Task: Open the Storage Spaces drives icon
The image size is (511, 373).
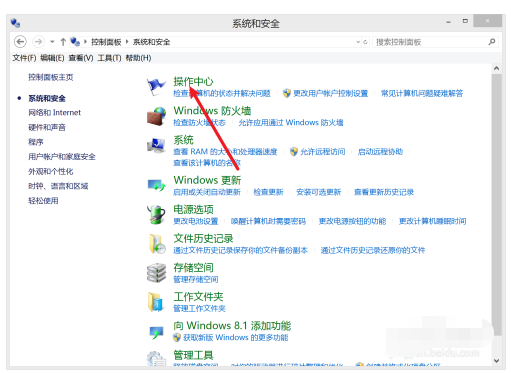Action: 156,272
